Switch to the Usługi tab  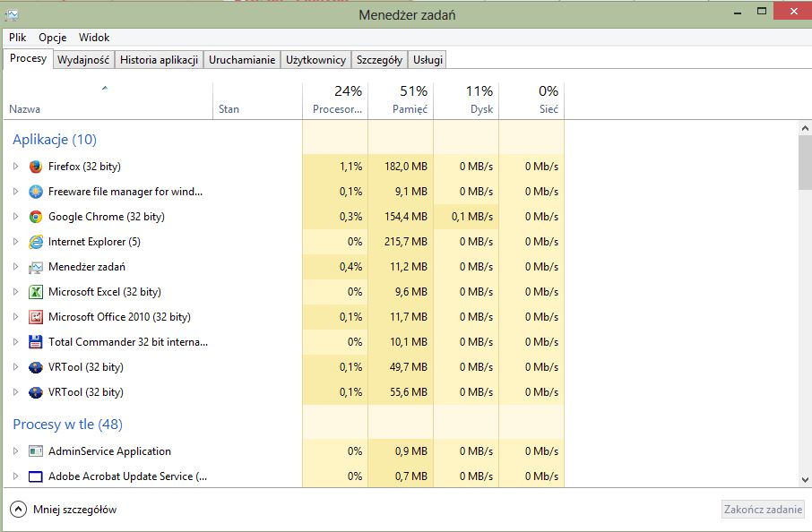pyautogui.click(x=428, y=60)
